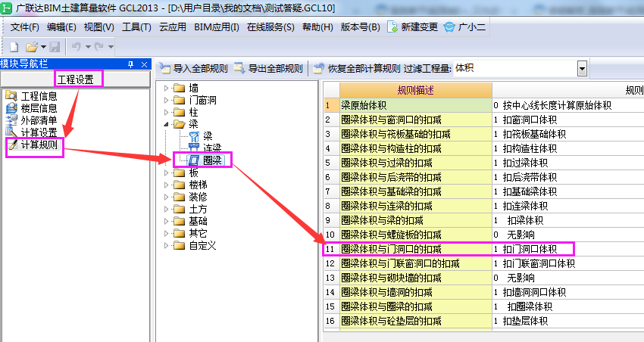
Task: Collapse the 梁 tree node
Action: (167, 124)
